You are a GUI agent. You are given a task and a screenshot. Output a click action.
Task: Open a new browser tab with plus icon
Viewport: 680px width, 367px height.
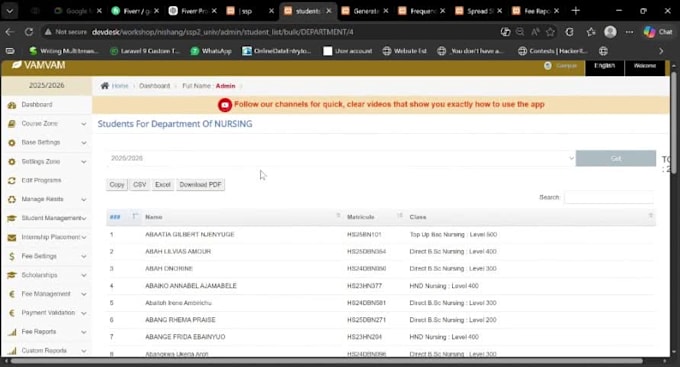(575, 10)
